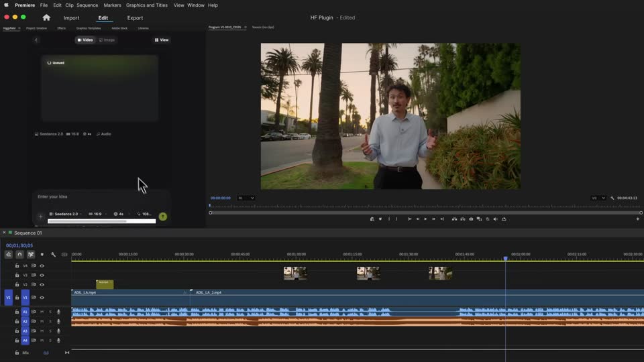Toggle V1 source patching button
This screenshot has width=644, height=362.
tap(8, 298)
